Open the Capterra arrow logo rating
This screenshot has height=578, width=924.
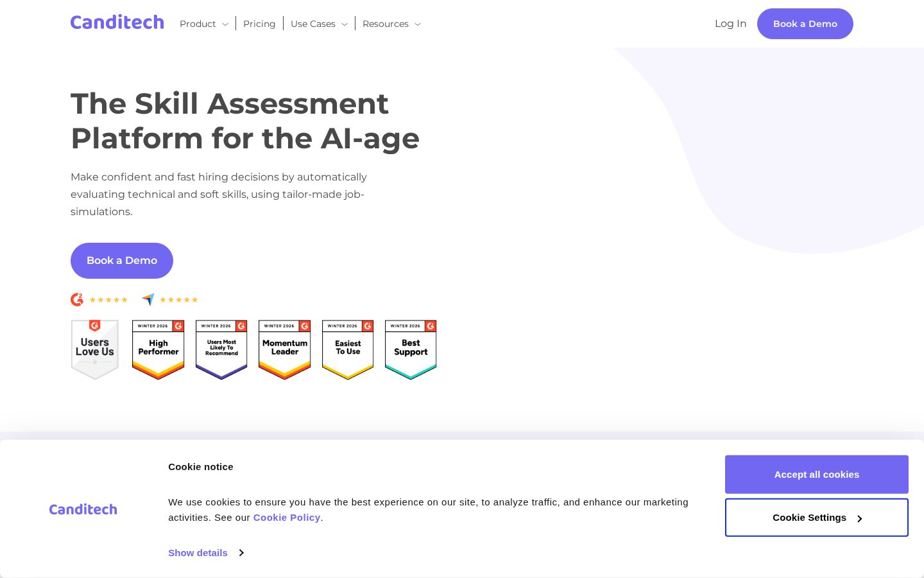(x=148, y=299)
